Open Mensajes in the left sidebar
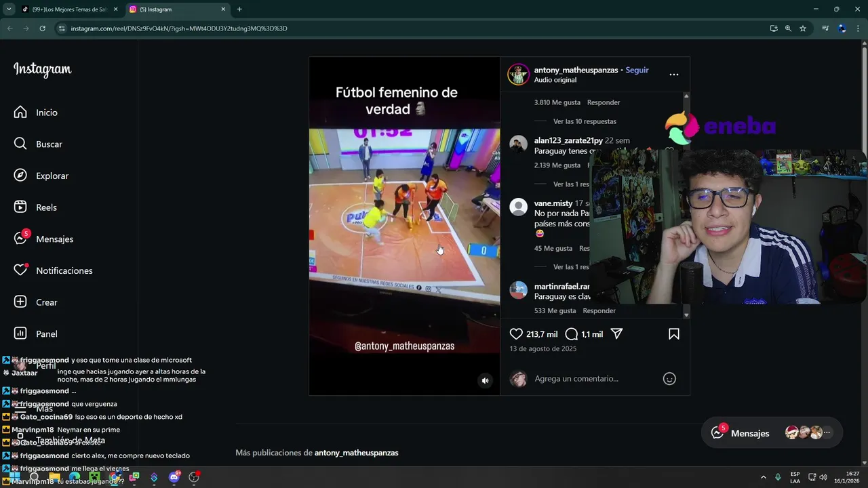868x488 pixels. pos(43,239)
